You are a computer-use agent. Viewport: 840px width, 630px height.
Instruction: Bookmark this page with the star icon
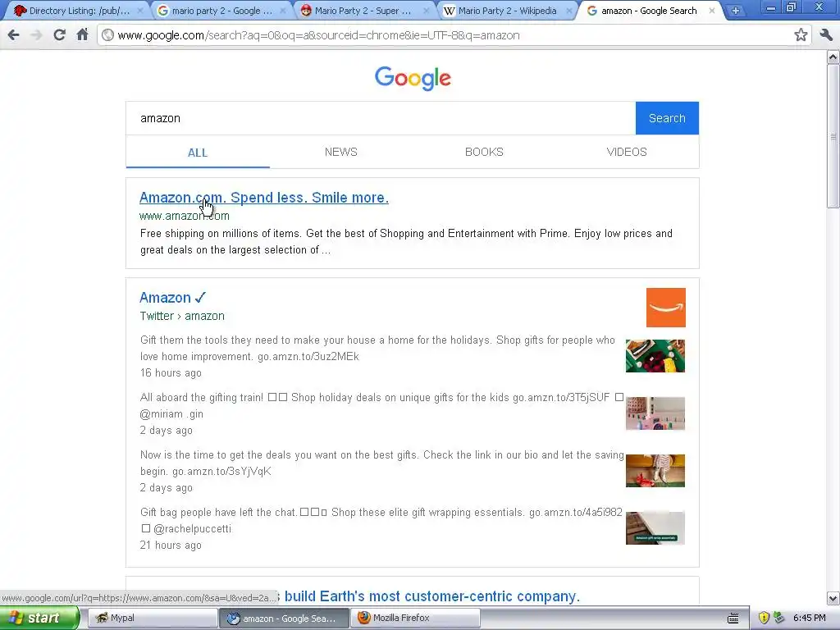click(x=801, y=35)
